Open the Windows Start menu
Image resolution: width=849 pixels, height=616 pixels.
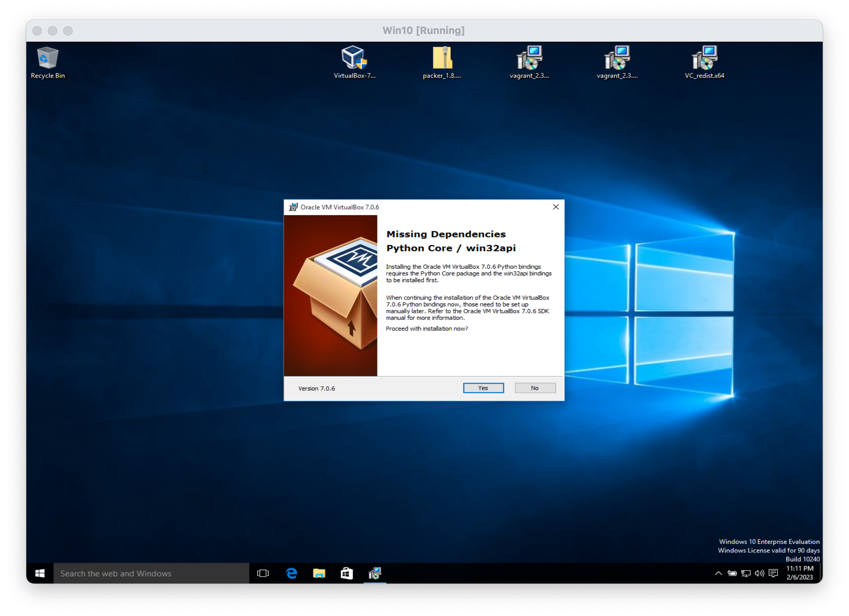click(40, 574)
